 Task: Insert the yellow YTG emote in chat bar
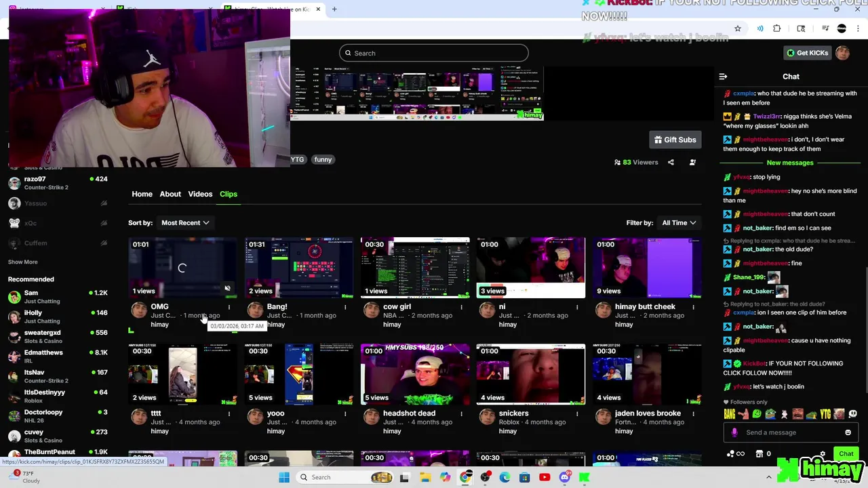[x=825, y=414]
